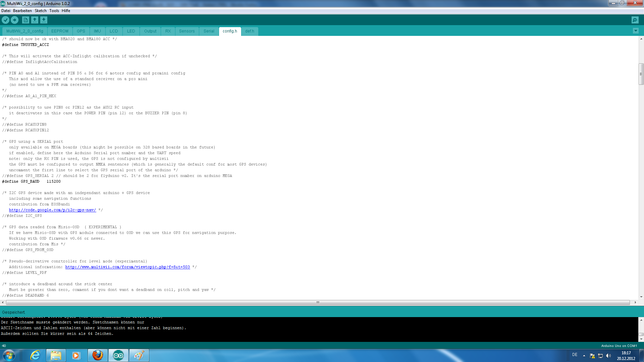Switch to the Sensors tab

(x=186, y=31)
